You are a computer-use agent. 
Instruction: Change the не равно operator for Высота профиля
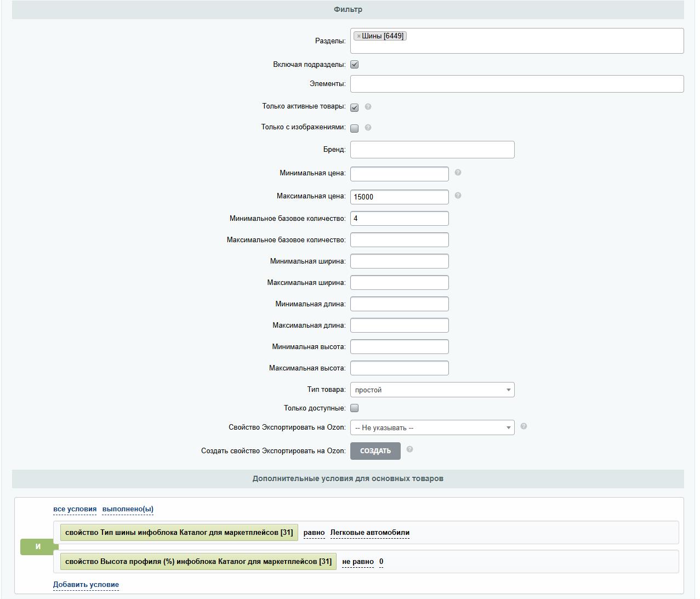[358, 562]
